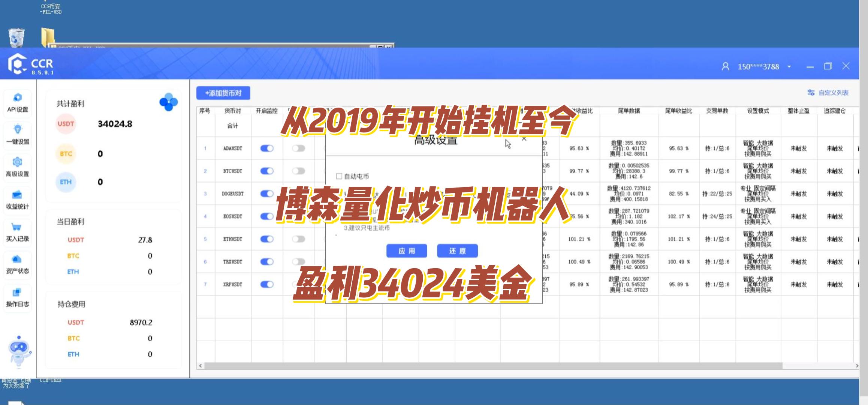The height and width of the screenshot is (405, 868).
Task: Open the 资产状态 sidebar icon
Action: [18, 264]
